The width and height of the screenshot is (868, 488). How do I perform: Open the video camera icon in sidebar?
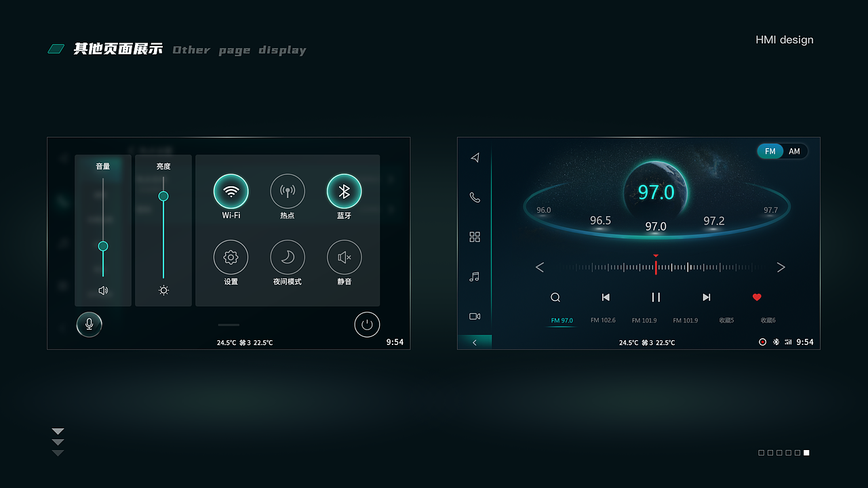pyautogui.click(x=475, y=317)
